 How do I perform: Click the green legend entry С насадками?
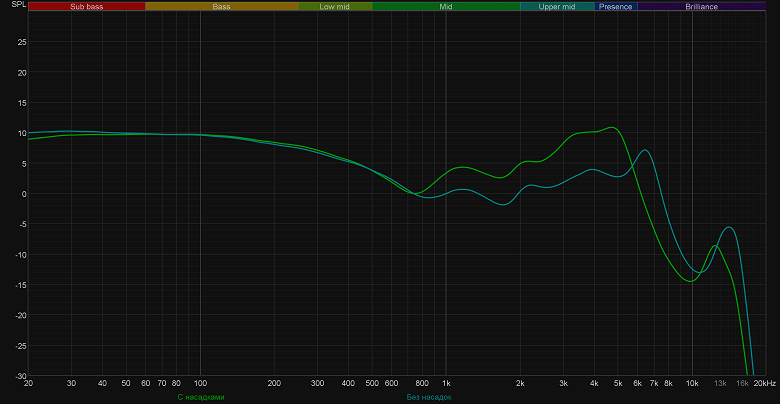pos(201,397)
